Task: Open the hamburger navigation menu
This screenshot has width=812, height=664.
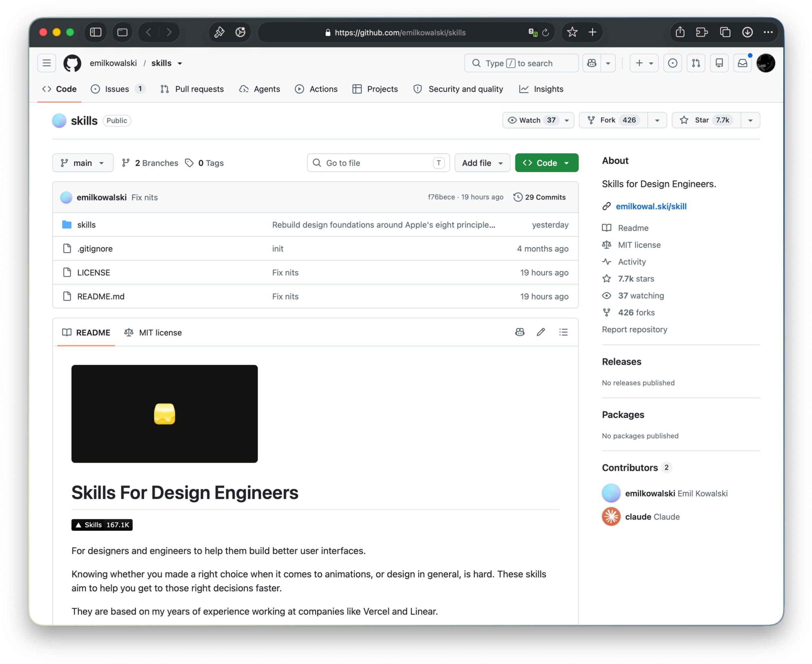Action: coord(47,63)
